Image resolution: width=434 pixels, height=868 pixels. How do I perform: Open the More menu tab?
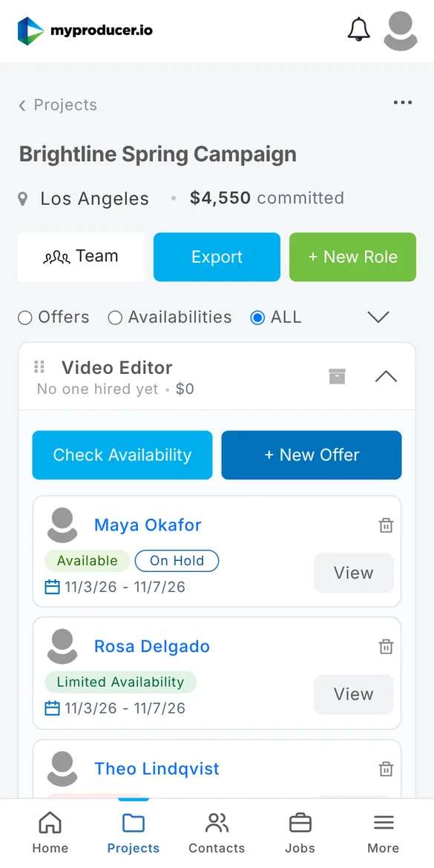point(383,833)
